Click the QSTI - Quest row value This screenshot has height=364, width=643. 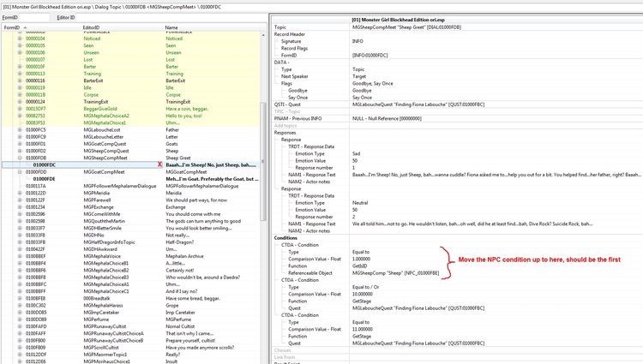pos(418,104)
